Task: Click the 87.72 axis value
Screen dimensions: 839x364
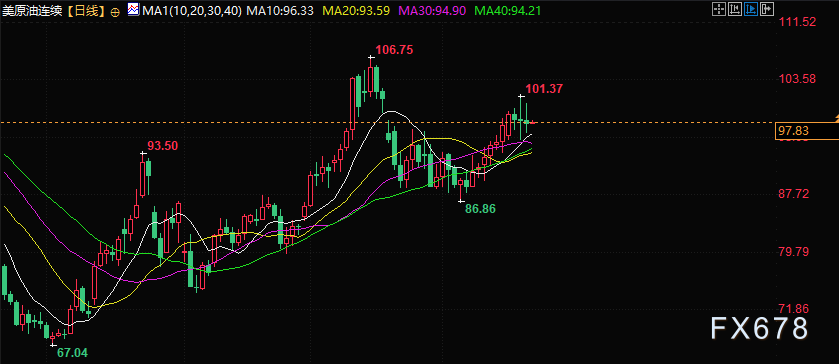Action: [x=794, y=194]
